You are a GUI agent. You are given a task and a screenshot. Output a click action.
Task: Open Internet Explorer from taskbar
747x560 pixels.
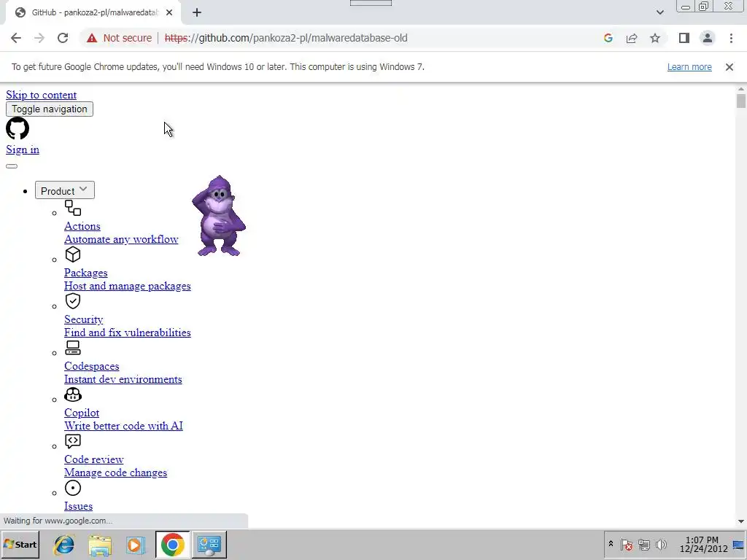click(64, 544)
